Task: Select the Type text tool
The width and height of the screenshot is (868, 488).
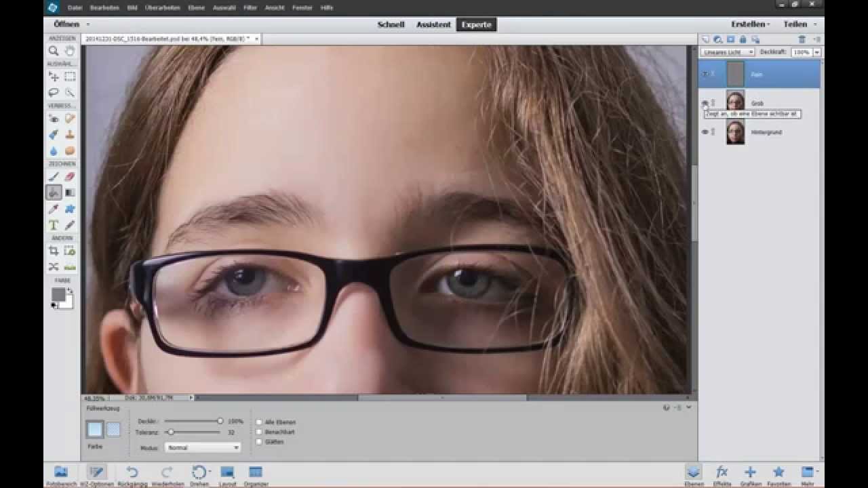Action: (x=53, y=225)
